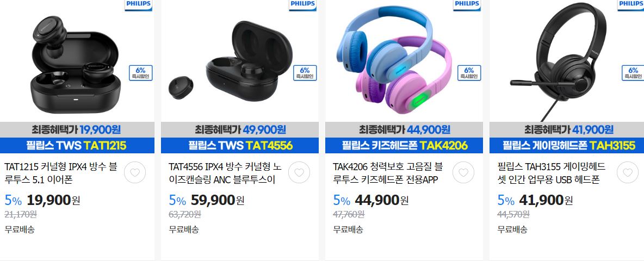This screenshot has height=261, width=644.
Task: Add TAT1215 earphones to wishlist with heart
Action: point(135,172)
